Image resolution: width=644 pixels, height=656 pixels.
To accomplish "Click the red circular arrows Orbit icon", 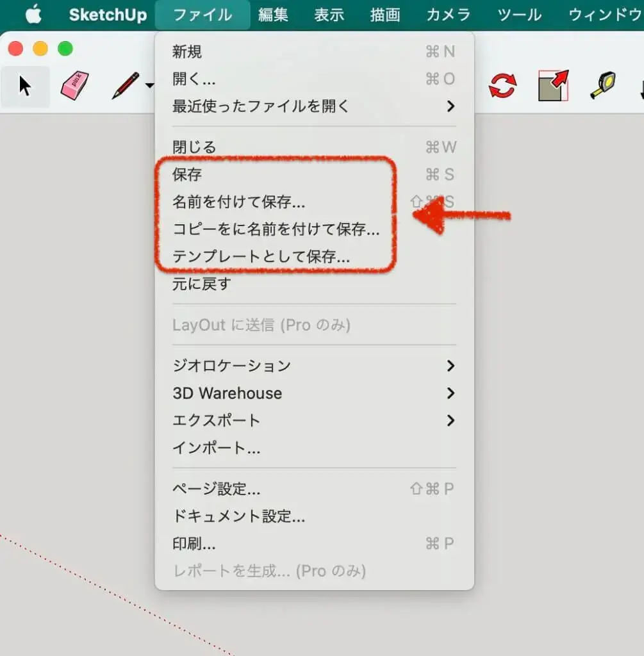I will point(502,86).
